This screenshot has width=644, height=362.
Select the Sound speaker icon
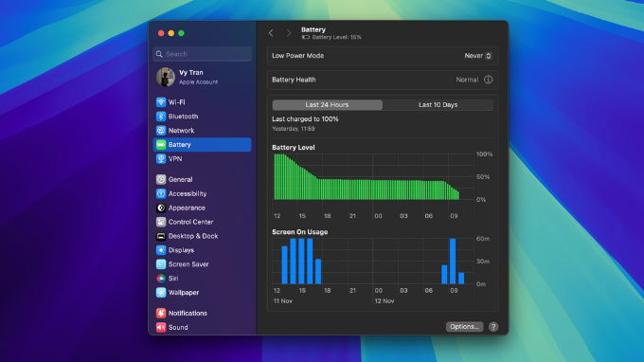(x=161, y=327)
